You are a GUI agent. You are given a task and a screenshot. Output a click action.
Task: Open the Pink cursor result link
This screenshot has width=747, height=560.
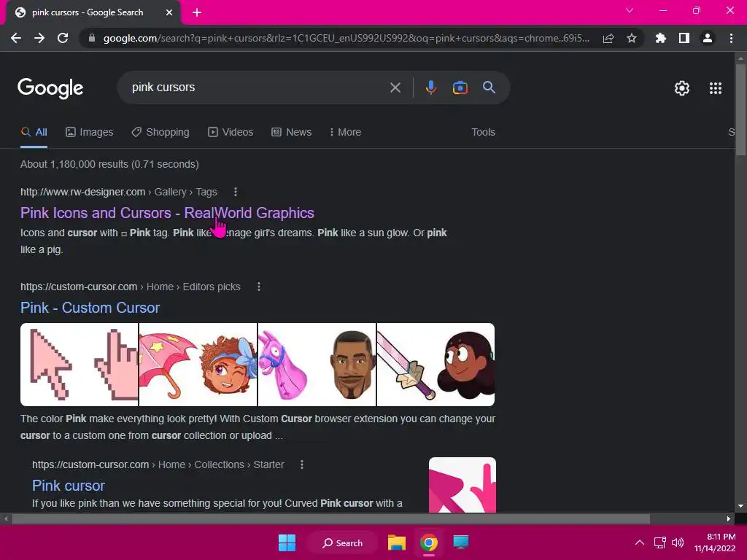pos(69,486)
